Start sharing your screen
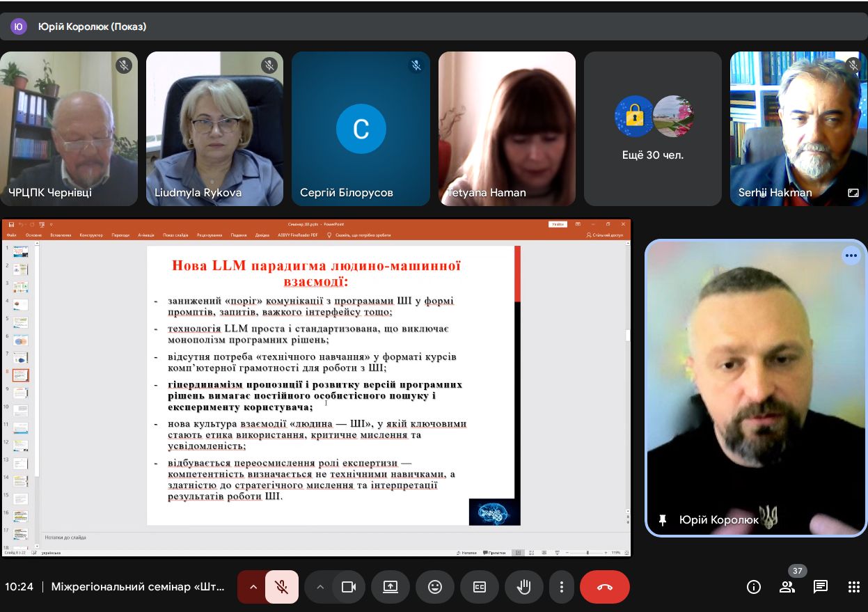Screen dimensions: 868x612 (390, 587)
